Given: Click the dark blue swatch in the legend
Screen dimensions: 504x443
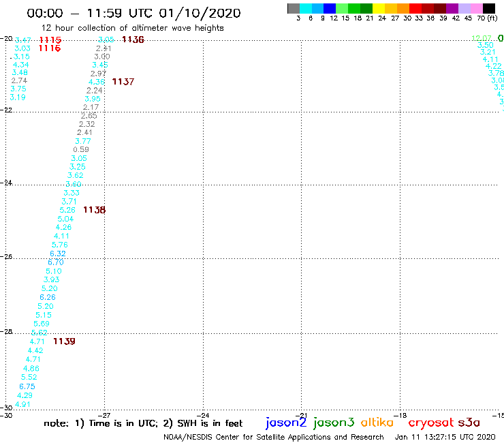Looking at the screenshot, I should tap(330, 8).
